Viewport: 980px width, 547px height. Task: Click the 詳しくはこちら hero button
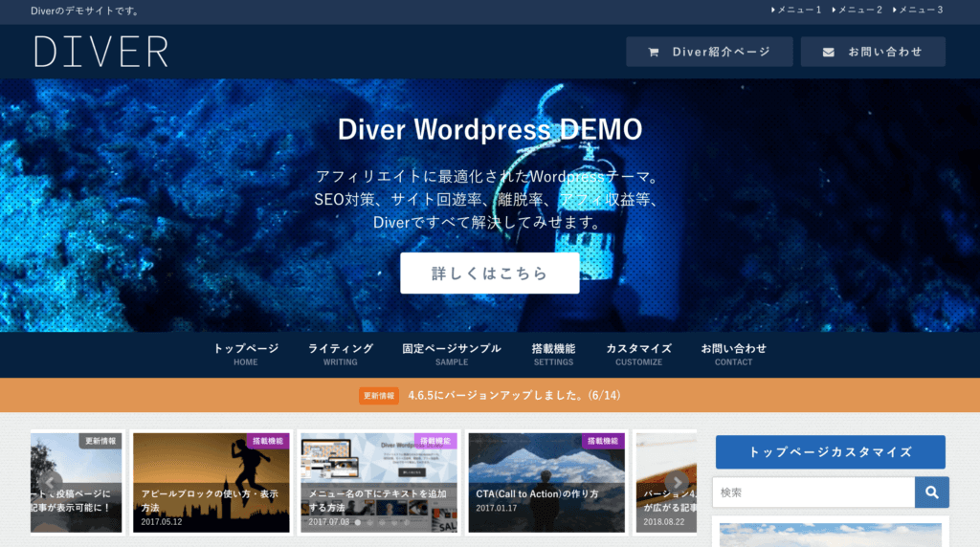[489, 273]
